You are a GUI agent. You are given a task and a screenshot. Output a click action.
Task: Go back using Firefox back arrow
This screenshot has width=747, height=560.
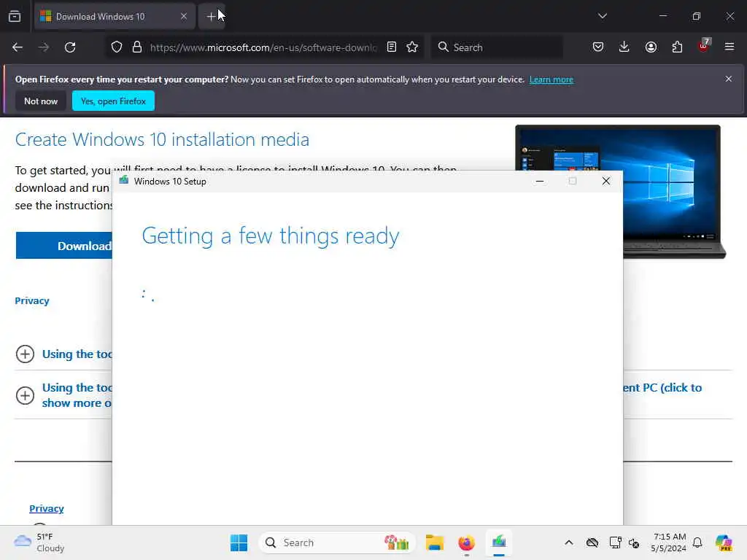(x=18, y=47)
